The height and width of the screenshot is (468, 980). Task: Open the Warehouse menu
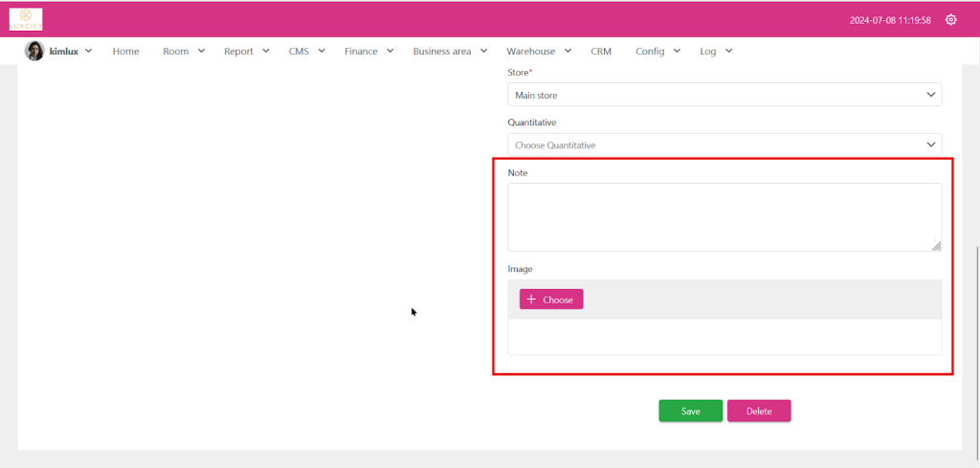(x=538, y=52)
